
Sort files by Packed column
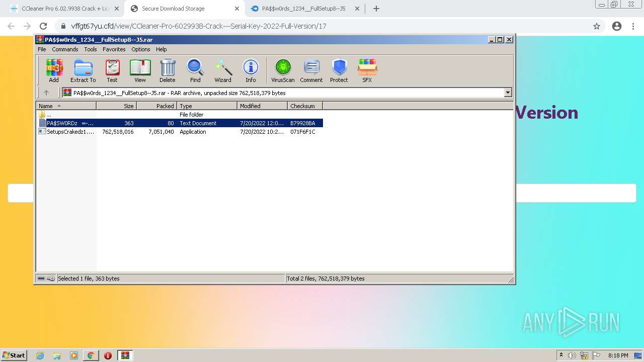[156, 106]
